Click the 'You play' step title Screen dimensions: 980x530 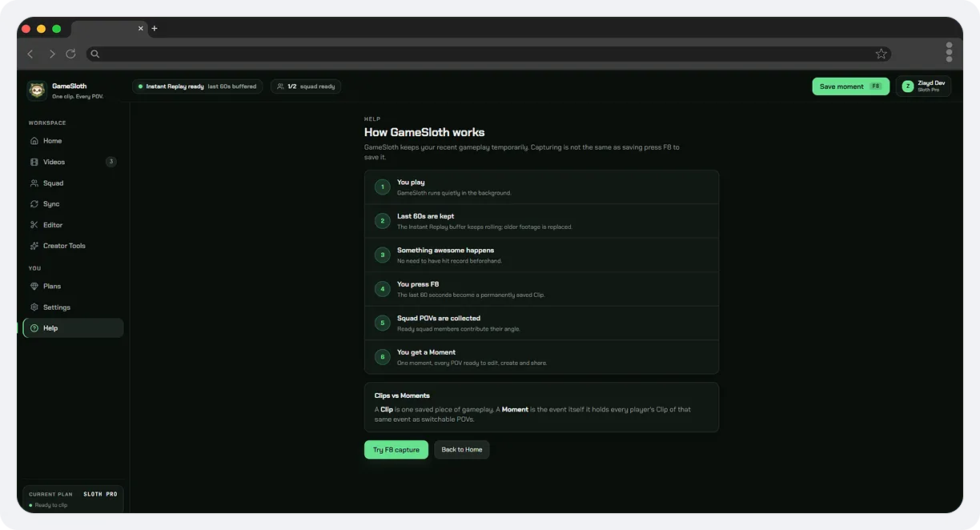click(x=411, y=183)
